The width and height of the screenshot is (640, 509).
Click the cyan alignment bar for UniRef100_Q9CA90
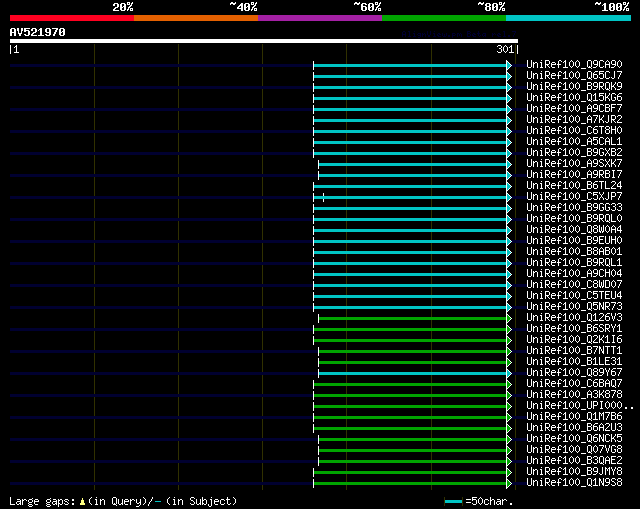(410, 65)
